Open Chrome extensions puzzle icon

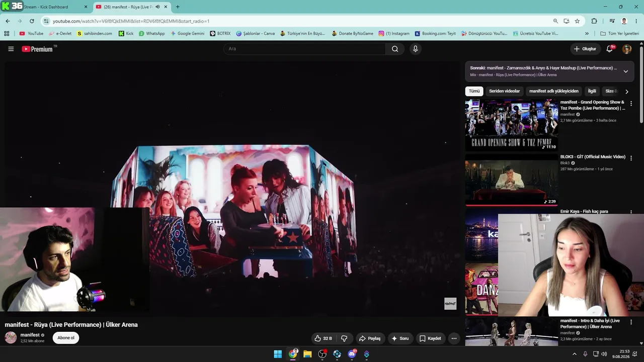click(x=594, y=21)
